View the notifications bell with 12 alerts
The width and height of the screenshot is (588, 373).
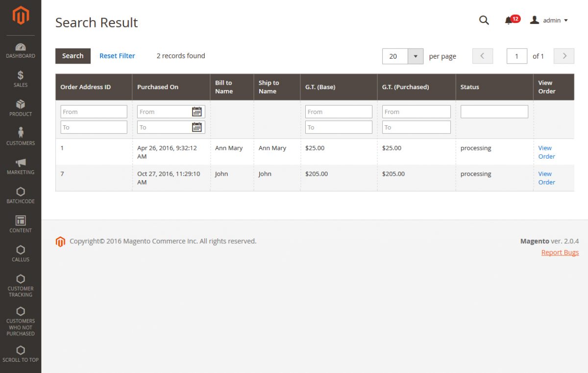pos(509,21)
